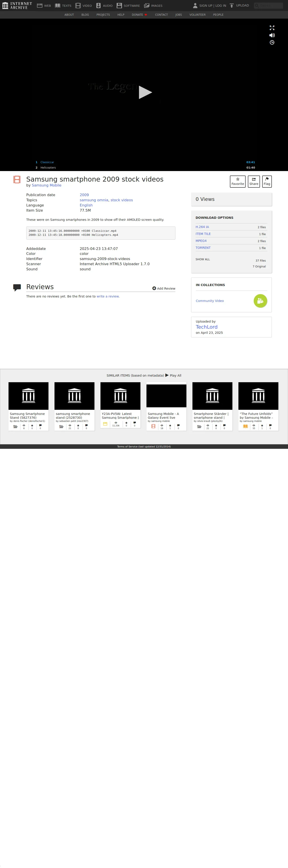This screenshot has width=288, height=868.
Task: Open the Volunteer link
Action: pyautogui.click(x=197, y=15)
